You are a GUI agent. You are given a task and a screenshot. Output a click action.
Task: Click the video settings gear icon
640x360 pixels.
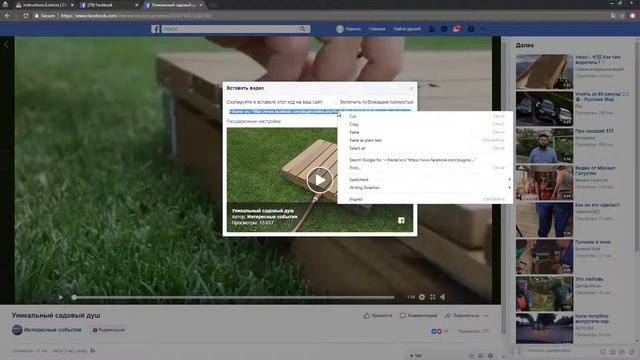point(422,297)
